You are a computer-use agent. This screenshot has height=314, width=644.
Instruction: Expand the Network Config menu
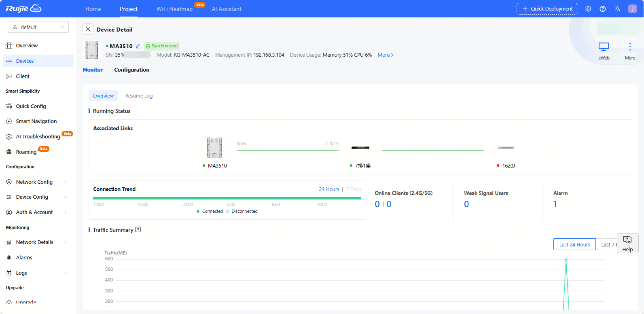(x=36, y=182)
